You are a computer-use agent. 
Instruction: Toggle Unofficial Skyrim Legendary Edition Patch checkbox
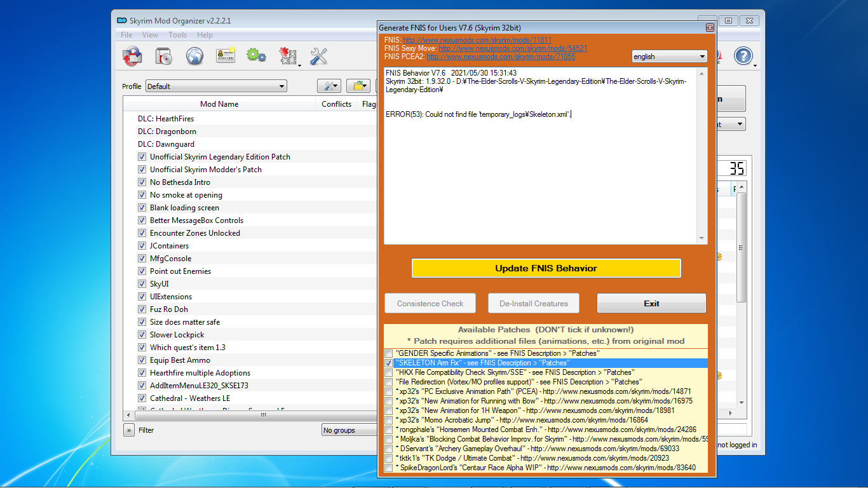142,157
